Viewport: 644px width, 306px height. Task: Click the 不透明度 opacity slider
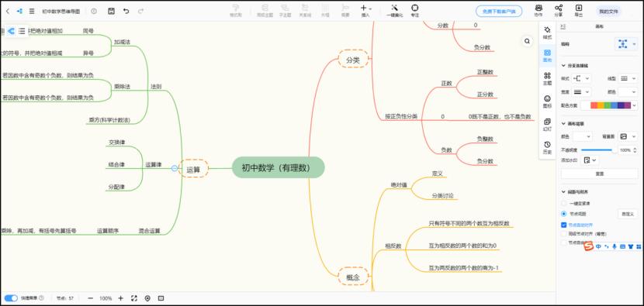pyautogui.click(x=598, y=150)
